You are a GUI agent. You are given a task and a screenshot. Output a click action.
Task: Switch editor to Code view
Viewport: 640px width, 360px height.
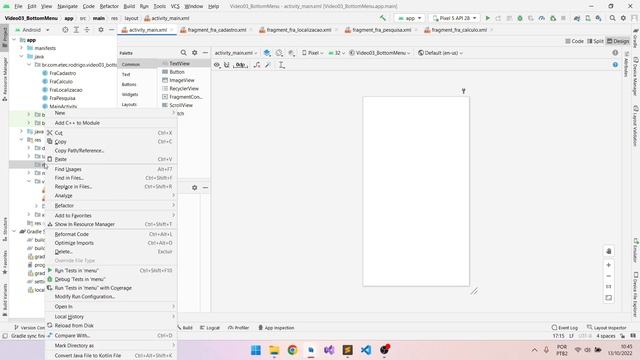point(574,41)
